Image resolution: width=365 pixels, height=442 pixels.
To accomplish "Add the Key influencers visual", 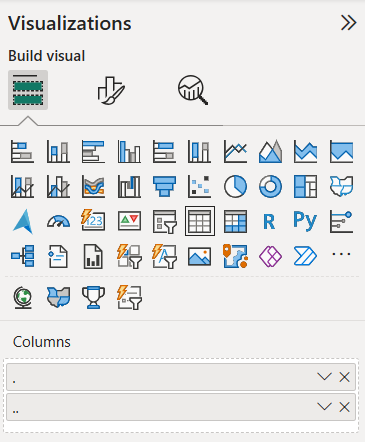I will point(341,221).
